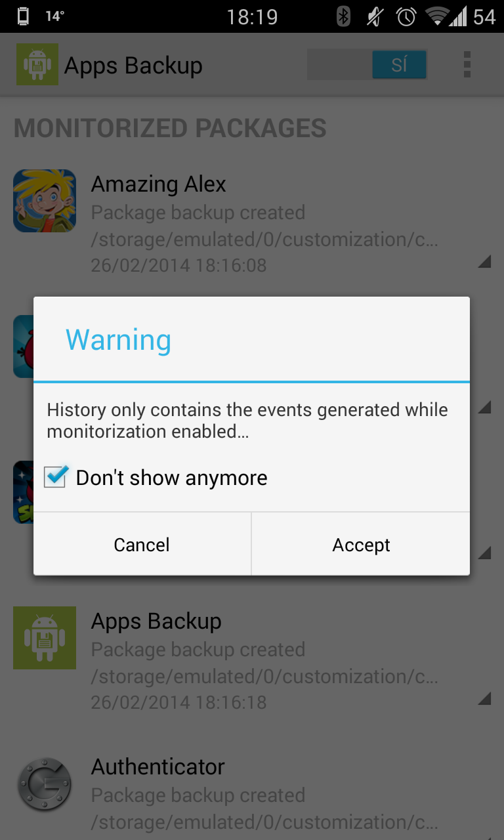Screen dimensions: 504x840
Task: Uncheck the Don't show anymore checkbox
Action: click(x=55, y=476)
